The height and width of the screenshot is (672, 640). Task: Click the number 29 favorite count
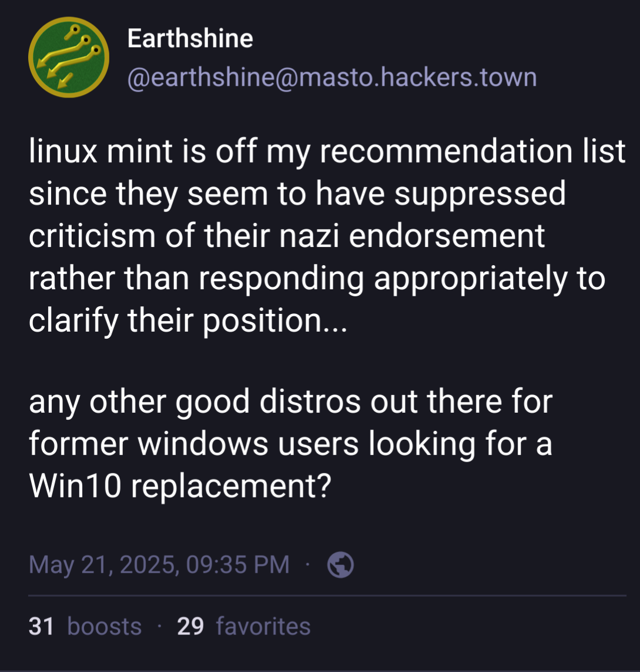pyautogui.click(x=190, y=626)
